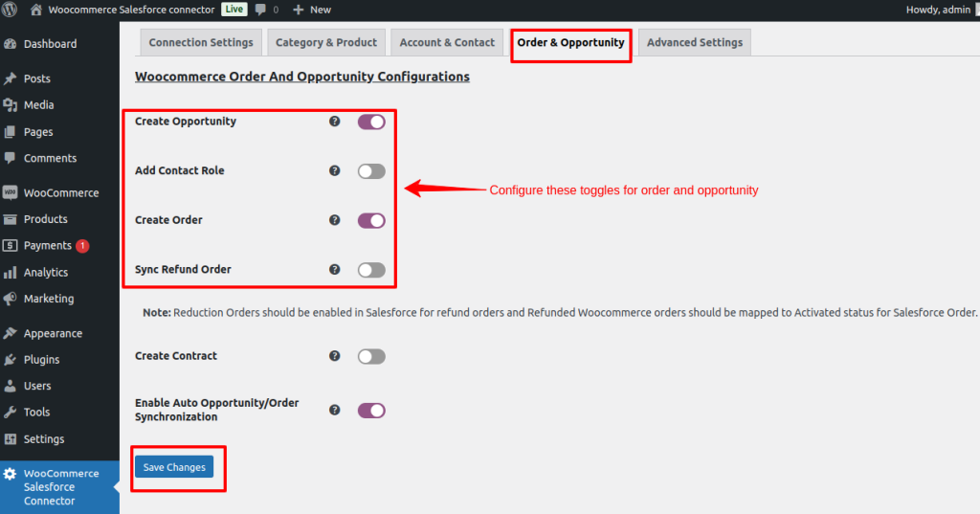Turn on Sync Refund Order toggle
The image size is (980, 514).
[x=371, y=270]
